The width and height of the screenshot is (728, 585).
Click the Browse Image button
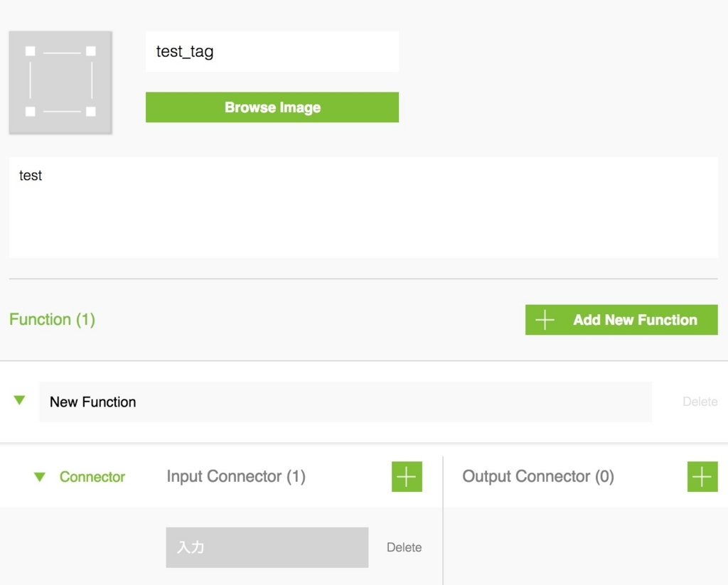pyautogui.click(x=272, y=107)
